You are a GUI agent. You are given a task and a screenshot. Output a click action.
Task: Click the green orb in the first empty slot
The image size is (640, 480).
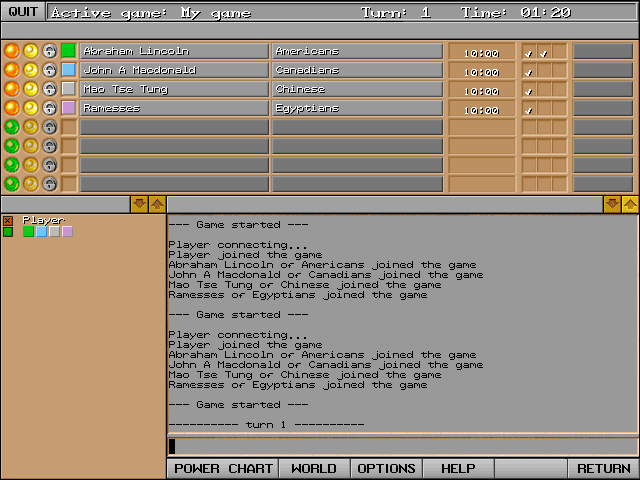click(11, 127)
